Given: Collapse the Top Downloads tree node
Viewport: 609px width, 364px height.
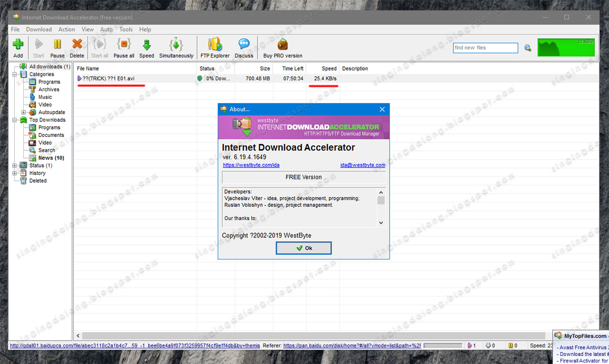Looking at the screenshot, I should click(15, 120).
